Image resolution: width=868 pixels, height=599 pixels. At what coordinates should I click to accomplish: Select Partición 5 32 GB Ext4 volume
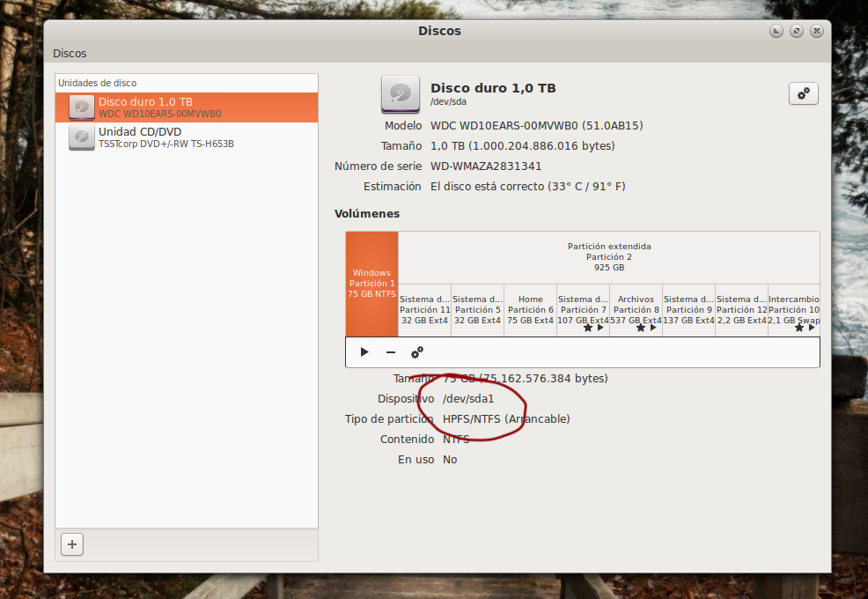tap(477, 310)
